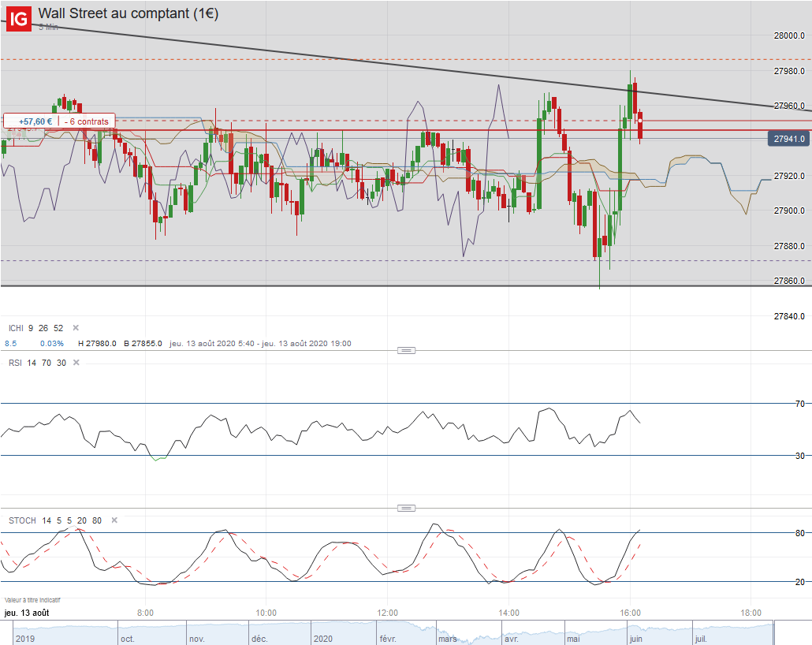Click the 27941.0 current price marker
This screenshot has height=645, width=812.
tap(788, 139)
